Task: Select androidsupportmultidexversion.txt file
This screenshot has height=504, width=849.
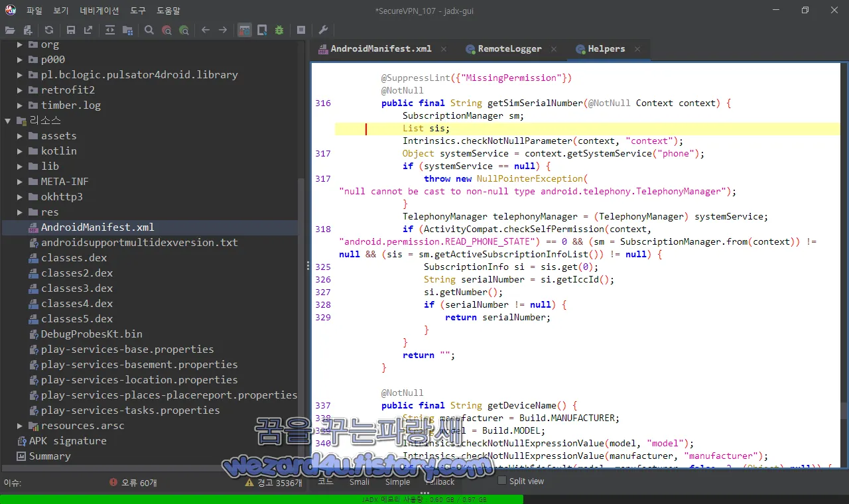Action: (139, 243)
